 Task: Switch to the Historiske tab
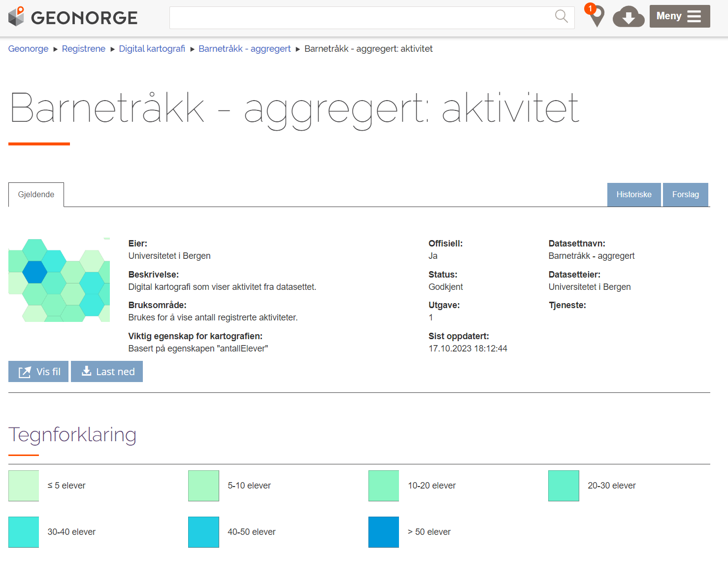[x=634, y=195]
